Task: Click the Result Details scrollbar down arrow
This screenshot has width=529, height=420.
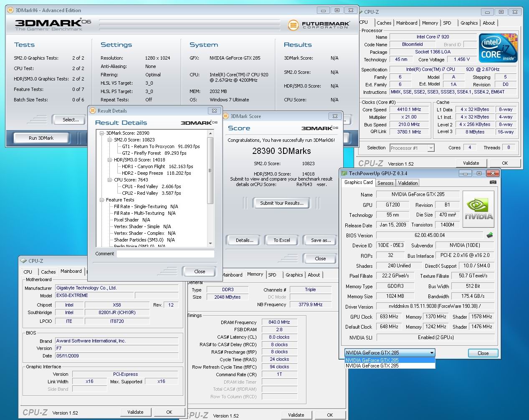Action: point(210,244)
